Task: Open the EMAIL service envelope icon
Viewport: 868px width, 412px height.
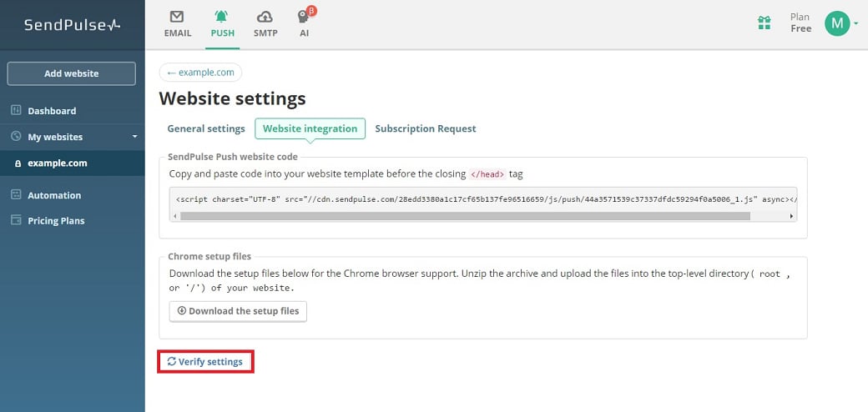Action: (176, 18)
